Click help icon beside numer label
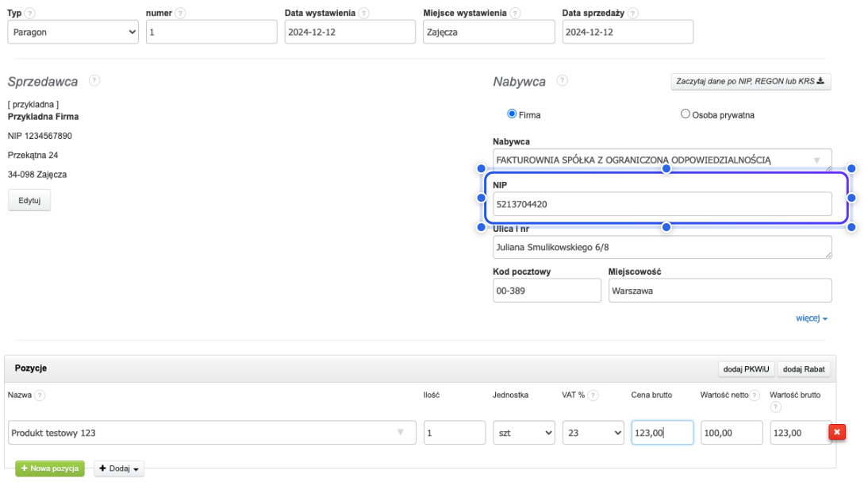 click(180, 14)
